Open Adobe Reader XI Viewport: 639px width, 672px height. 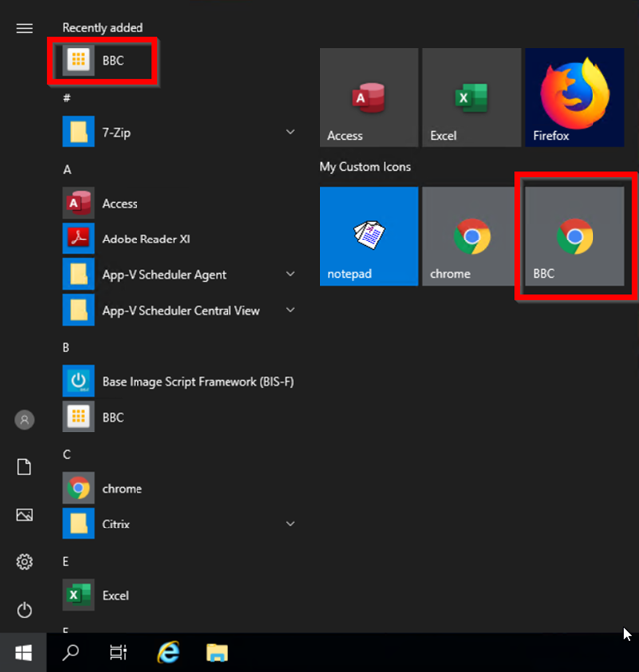pyautogui.click(x=179, y=239)
